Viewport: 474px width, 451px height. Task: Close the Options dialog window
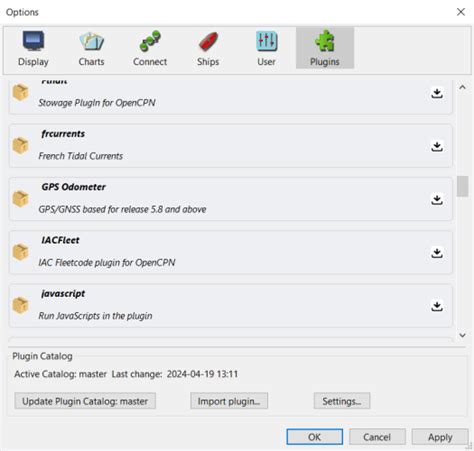point(461,12)
